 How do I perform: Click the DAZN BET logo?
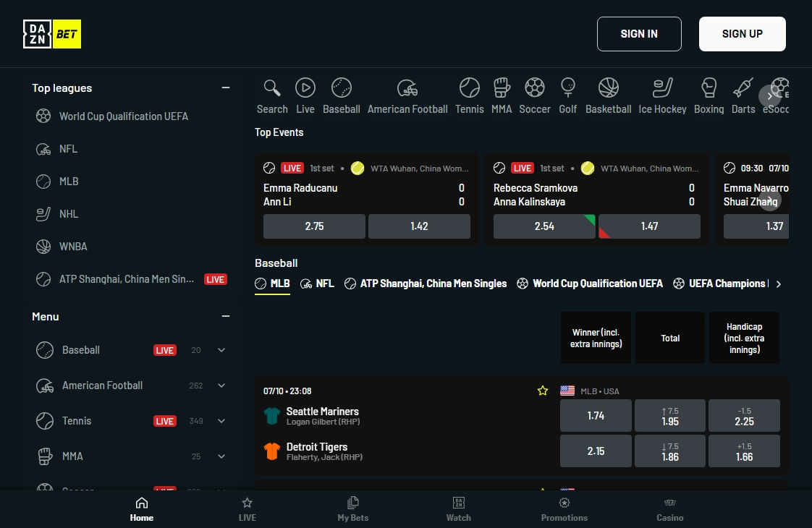[x=52, y=34]
